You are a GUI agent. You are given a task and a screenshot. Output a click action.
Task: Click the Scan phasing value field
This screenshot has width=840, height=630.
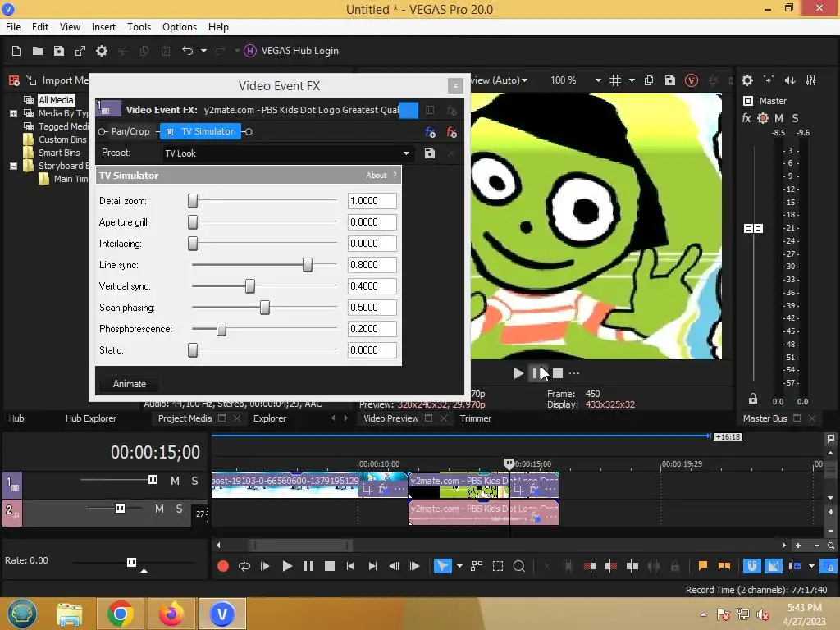point(372,308)
